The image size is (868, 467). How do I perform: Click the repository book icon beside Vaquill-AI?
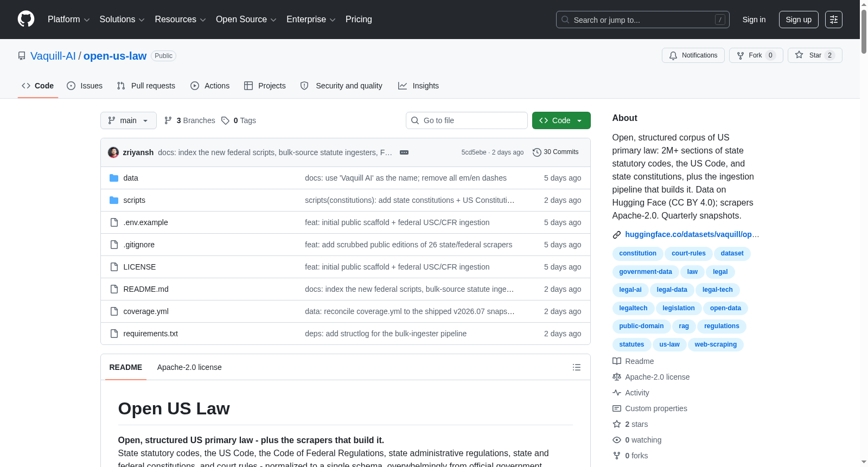click(22, 56)
